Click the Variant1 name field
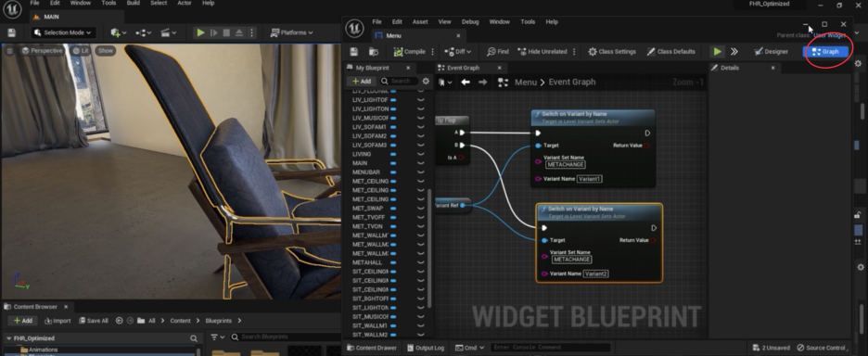Image resolution: width=868 pixels, height=356 pixels. (590, 179)
